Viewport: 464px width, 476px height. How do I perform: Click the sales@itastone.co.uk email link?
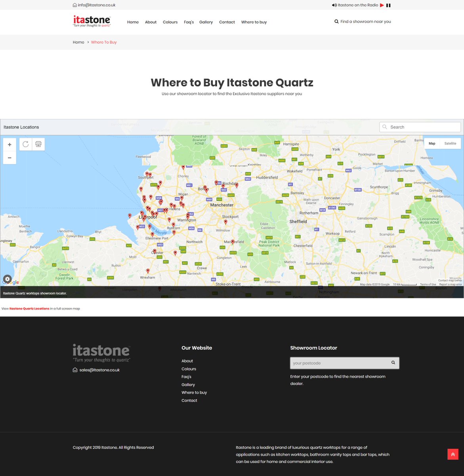click(x=99, y=370)
